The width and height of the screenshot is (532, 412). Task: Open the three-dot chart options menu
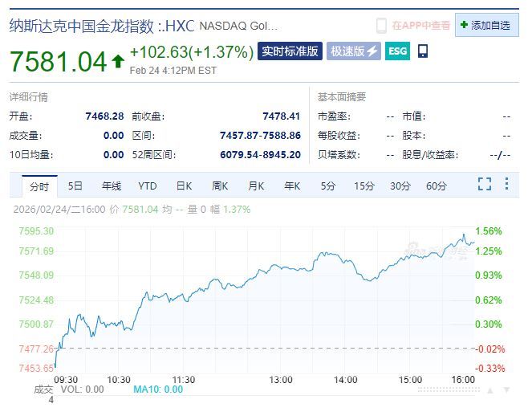click(x=506, y=185)
